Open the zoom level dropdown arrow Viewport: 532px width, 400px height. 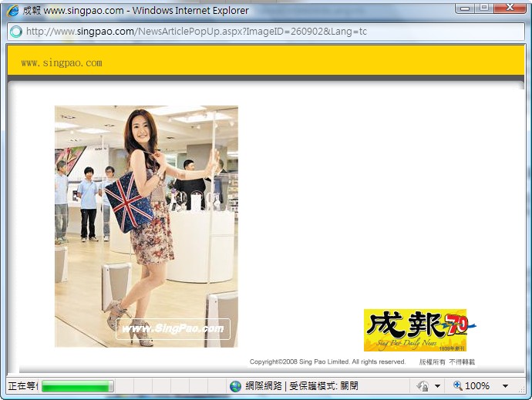point(505,385)
